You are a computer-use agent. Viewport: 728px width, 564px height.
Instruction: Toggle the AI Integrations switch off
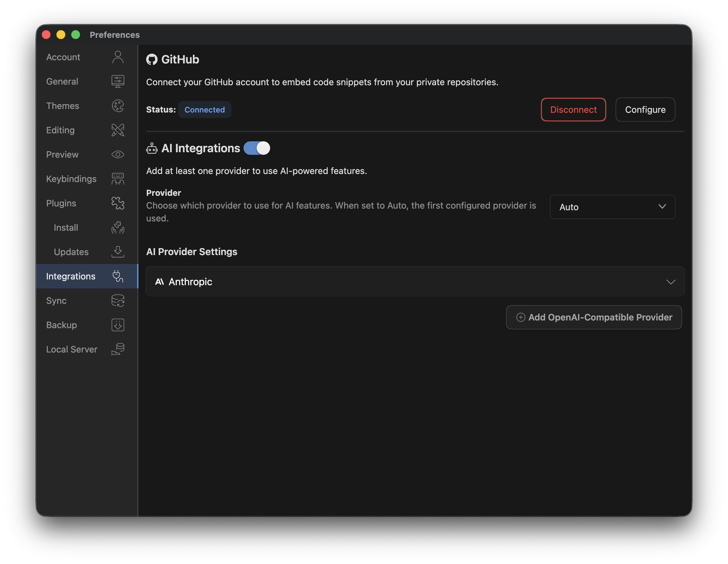(x=257, y=148)
